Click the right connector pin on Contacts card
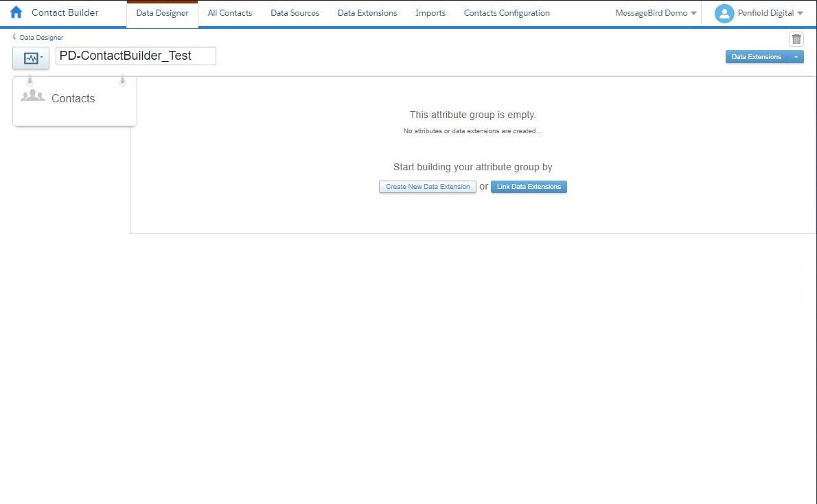This screenshot has width=817, height=504. pyautogui.click(x=122, y=81)
